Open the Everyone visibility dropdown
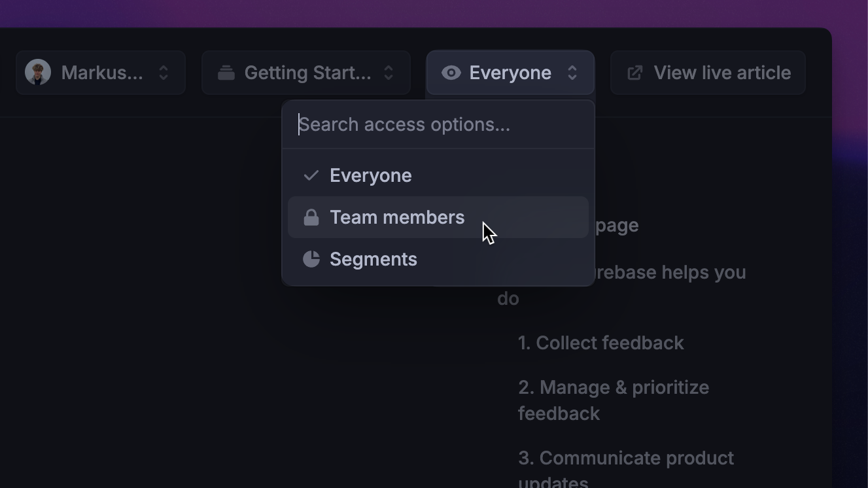Image resolution: width=868 pixels, height=488 pixels. pyautogui.click(x=510, y=73)
